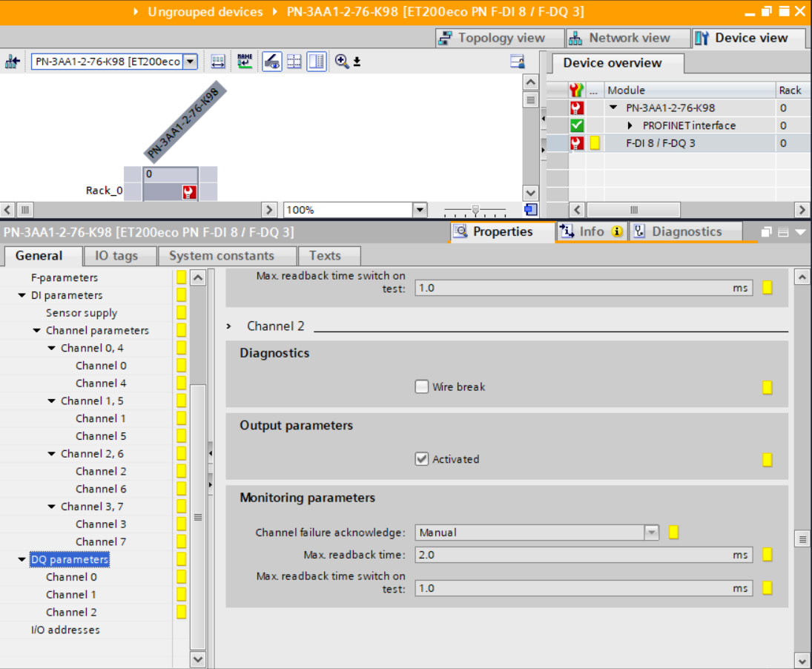Open the Channel failure acknowledge dropdown

(x=651, y=533)
